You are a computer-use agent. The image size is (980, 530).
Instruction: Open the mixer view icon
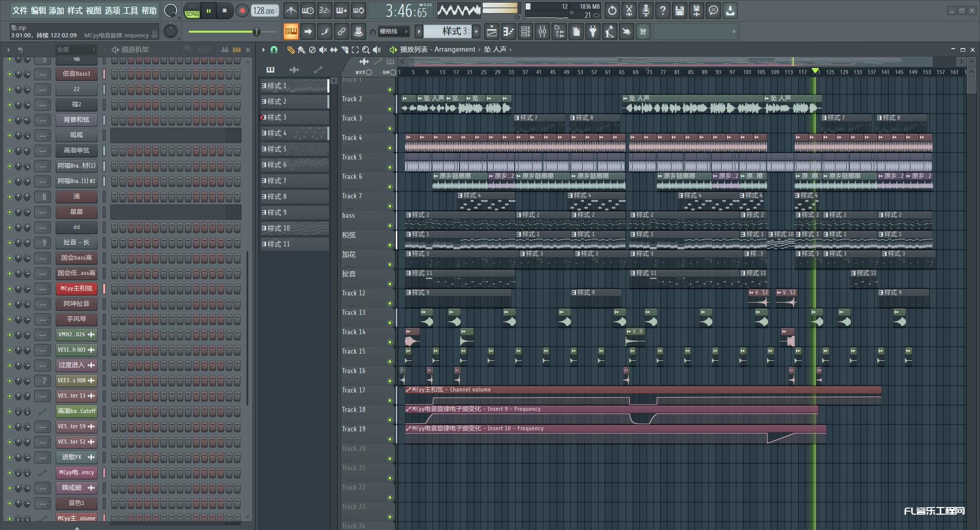(542, 32)
